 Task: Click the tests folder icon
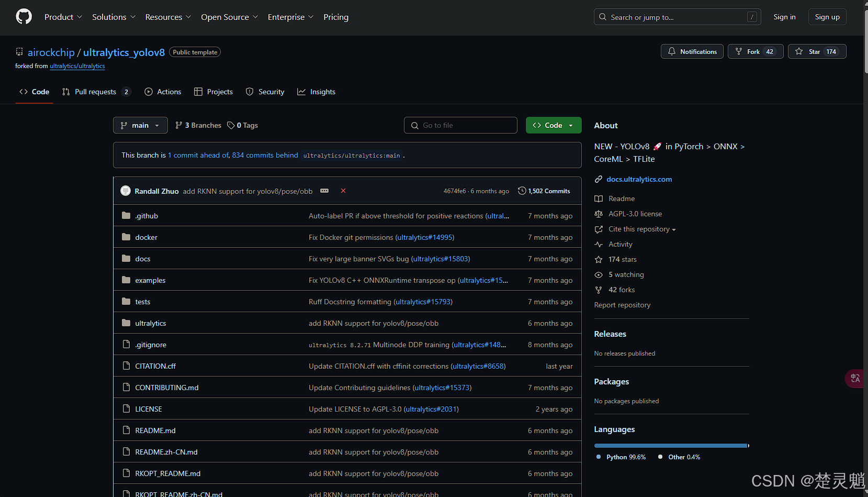(126, 301)
